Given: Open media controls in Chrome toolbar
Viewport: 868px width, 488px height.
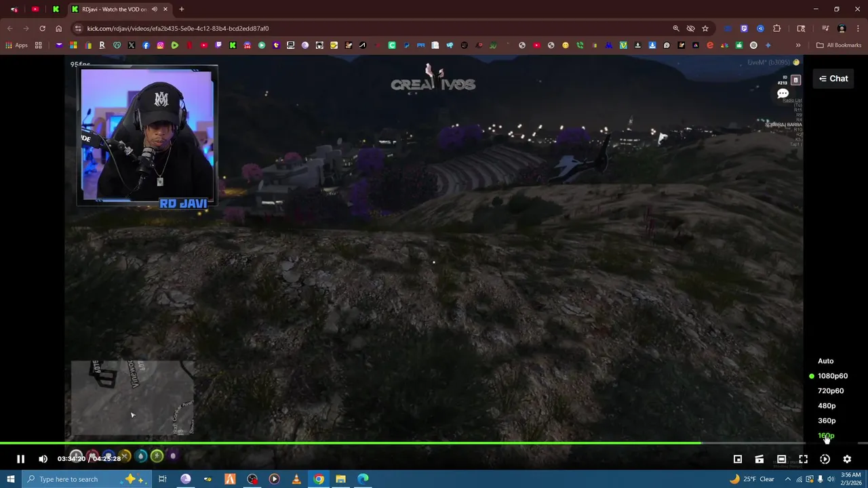Looking at the screenshot, I should (x=825, y=28).
